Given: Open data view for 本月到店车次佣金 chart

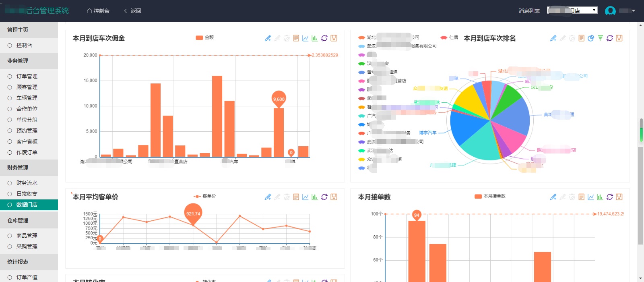Looking at the screenshot, I should coord(296,38).
